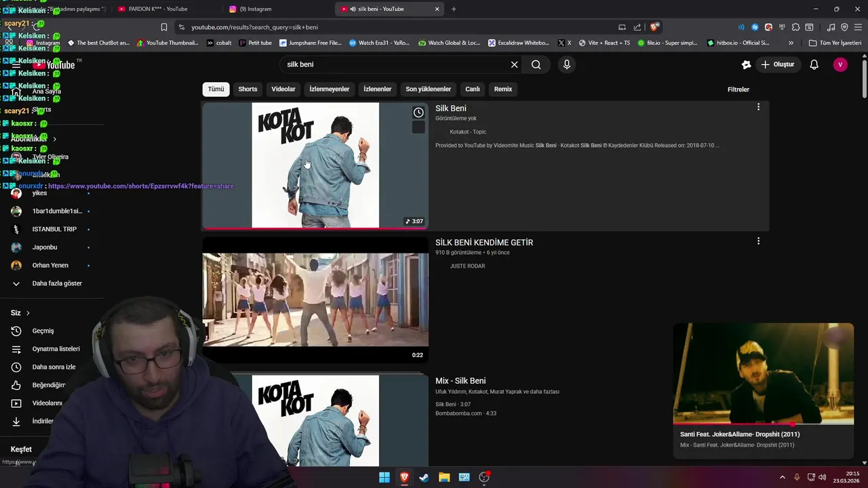Click the Oluştur create button
This screenshot has width=868, height=488.
point(777,64)
